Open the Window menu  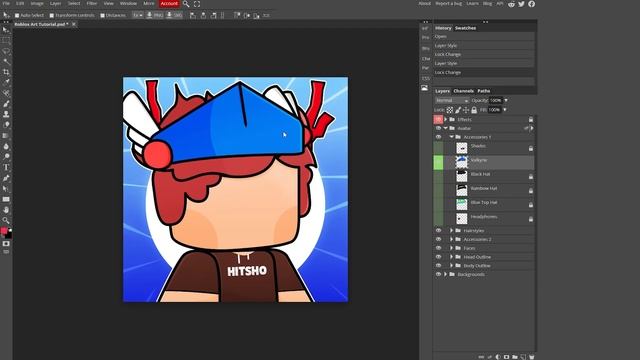click(x=128, y=3)
